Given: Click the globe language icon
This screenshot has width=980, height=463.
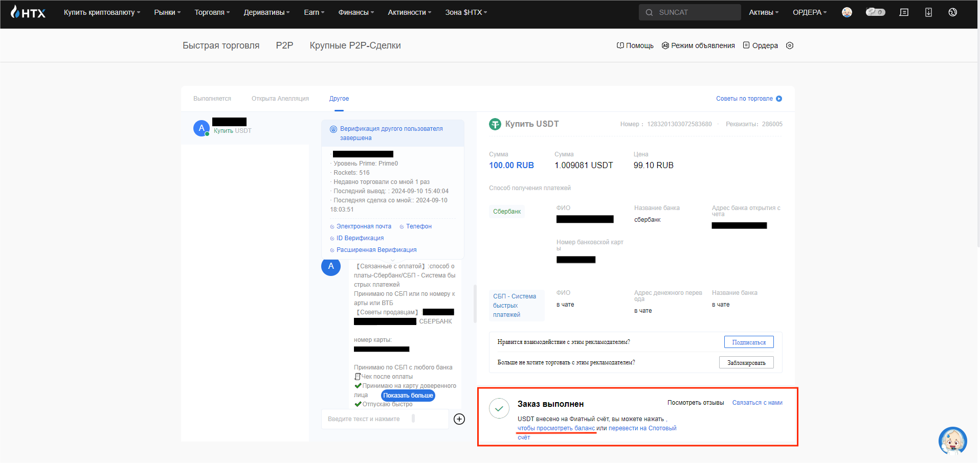Looking at the screenshot, I should coord(952,12).
